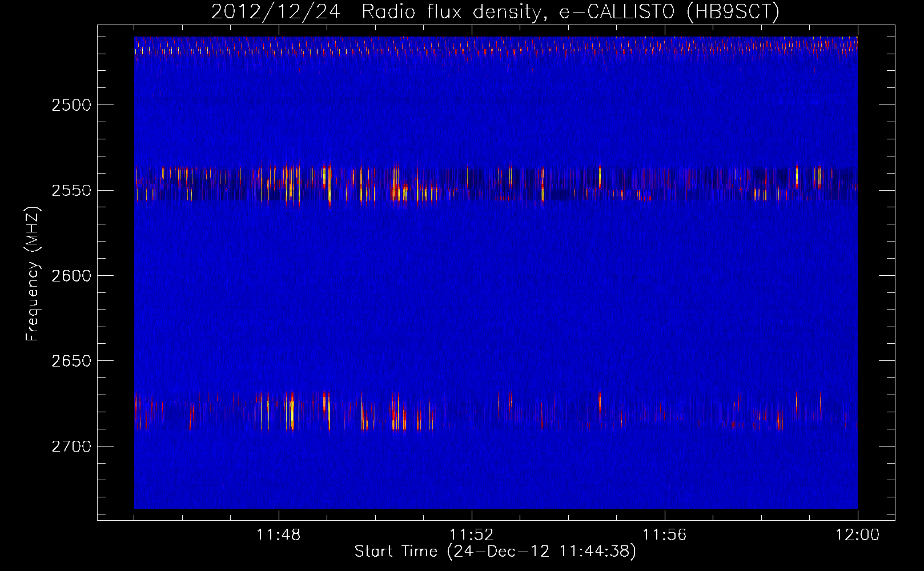The height and width of the screenshot is (571, 924).
Task: Click the 'Start Time (24-Dec-12 11:44:38)' label
Action: pos(495,552)
